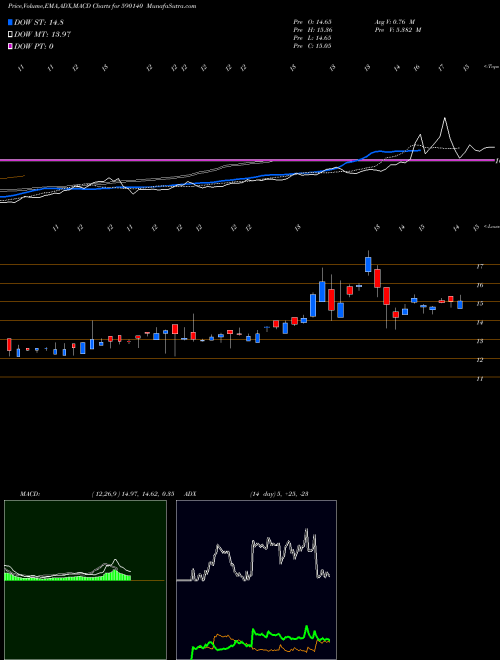Screen dimensions: 500x660
Task: Click the 'Pre V: 5.382 M' value
Action: pyautogui.click(x=399, y=29)
